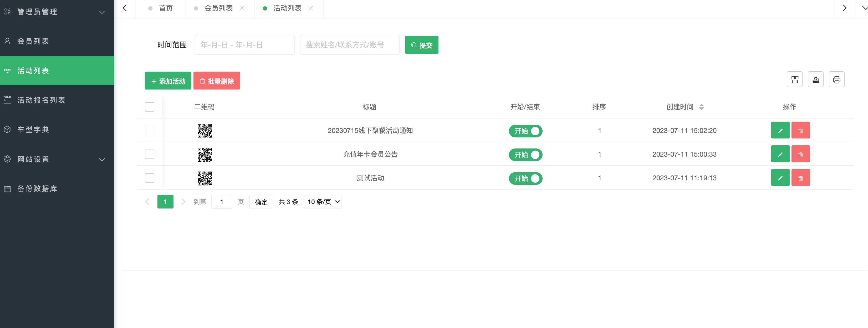Click the 提交 search button
Viewport: 868px width, 328px height.
click(422, 45)
